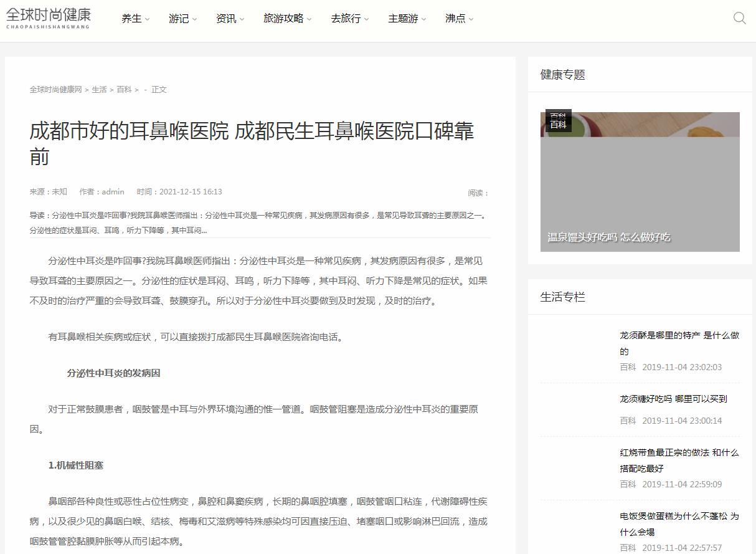Open article 龙须糖好吃吗 哪里可以买到
The height and width of the screenshot is (554, 756).
tap(673, 399)
